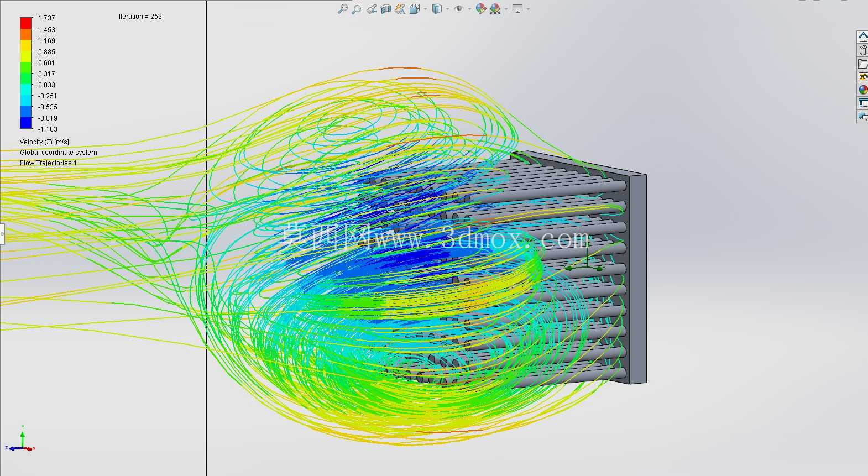Open the View Palette tab

pyautogui.click(x=862, y=77)
